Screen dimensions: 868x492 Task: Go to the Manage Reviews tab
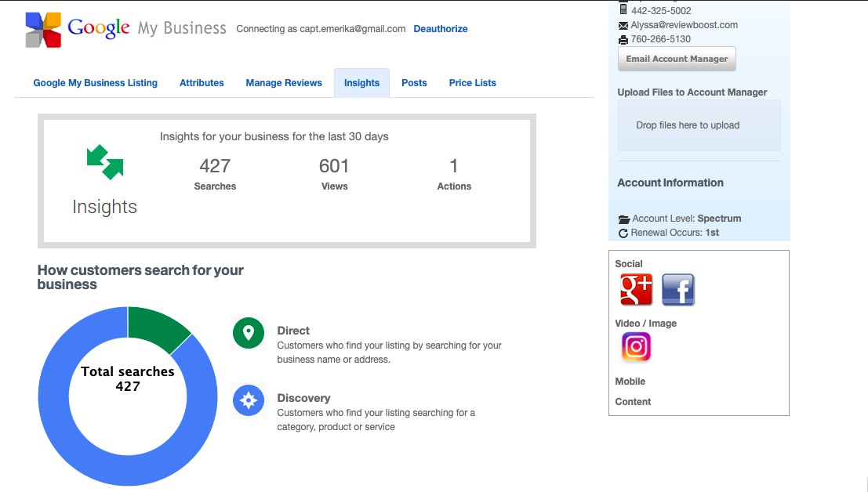(284, 83)
